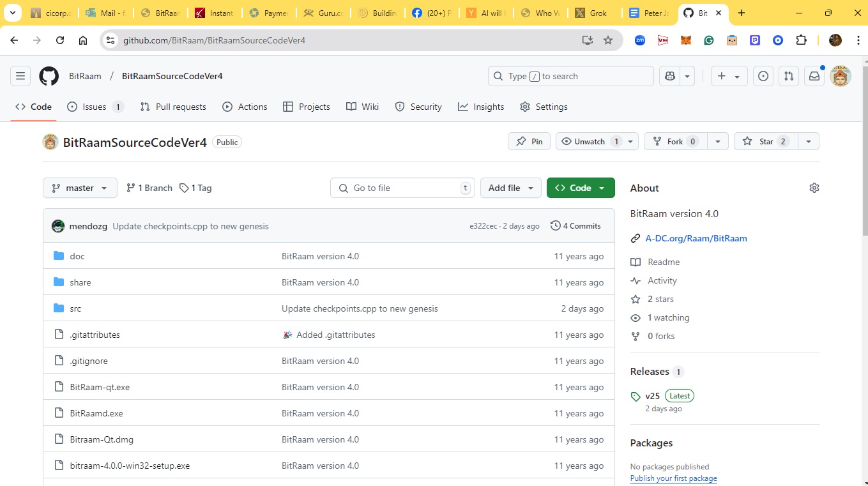868x486 pixels.
Task: Click the repository owner avatar beside title
Action: point(50,142)
